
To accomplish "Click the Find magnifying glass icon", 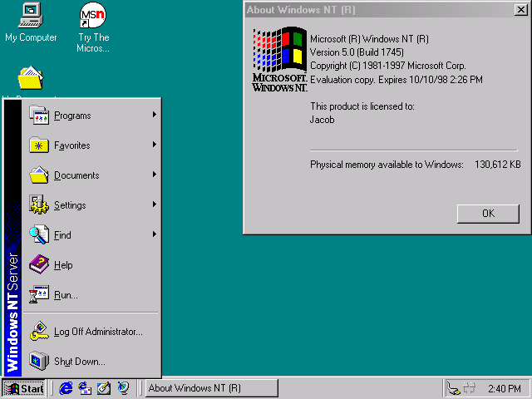I will tap(39, 234).
